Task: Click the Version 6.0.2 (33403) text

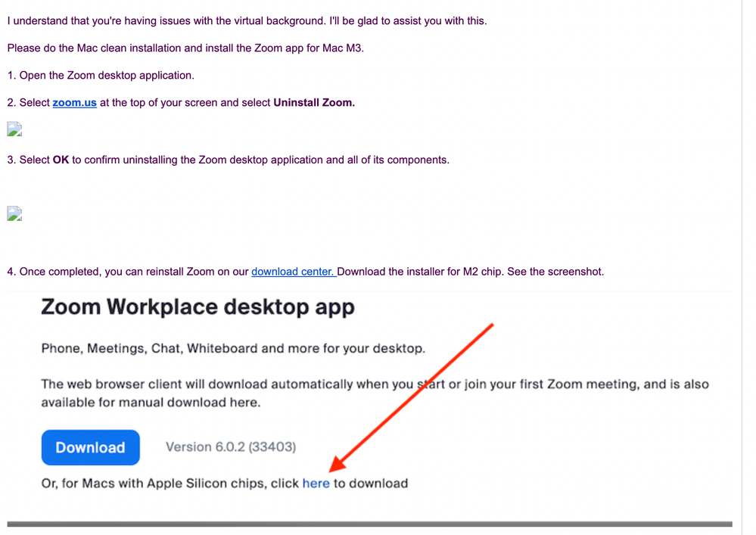Action: point(231,447)
